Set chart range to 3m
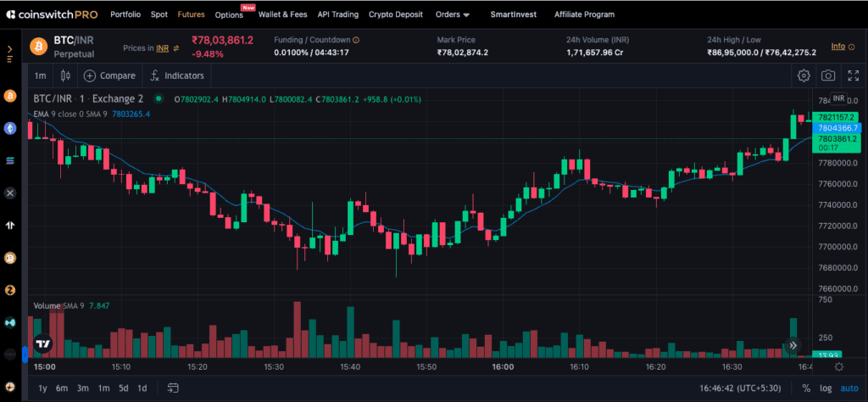 (83, 388)
